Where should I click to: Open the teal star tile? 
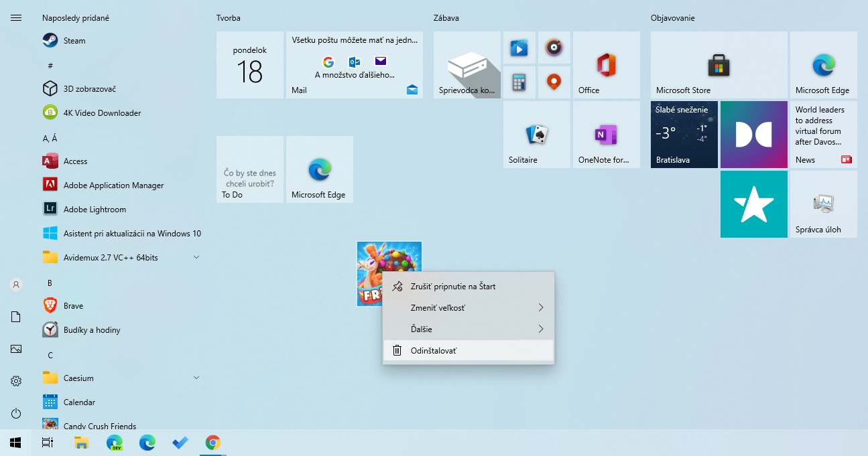click(x=754, y=204)
